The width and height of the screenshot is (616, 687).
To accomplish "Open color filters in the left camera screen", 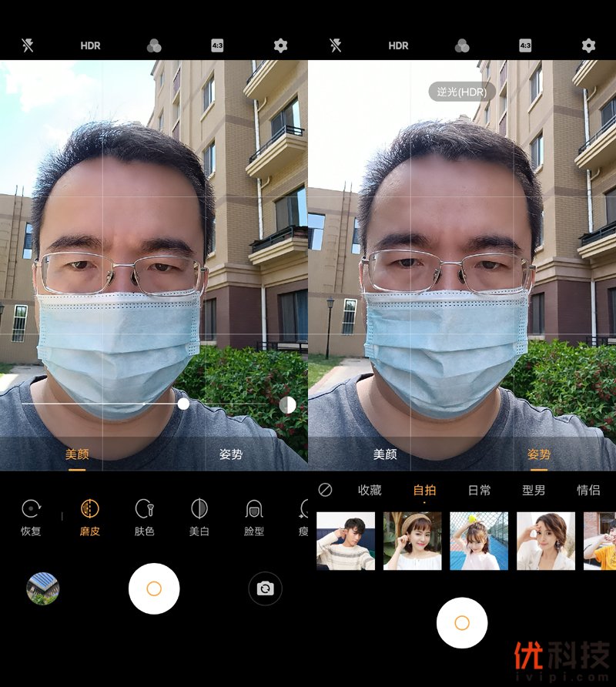I will pos(154,45).
